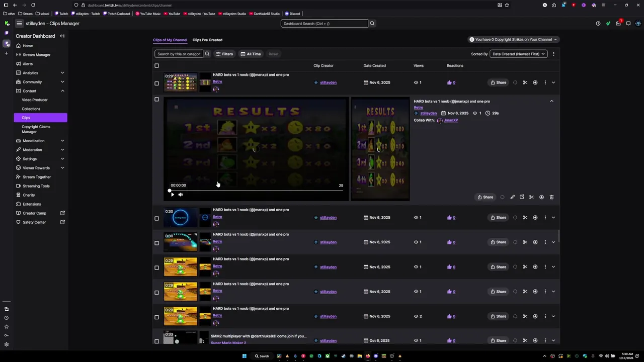Open the Retro category link in expanded clip
644x362 pixels.
pos(419,107)
